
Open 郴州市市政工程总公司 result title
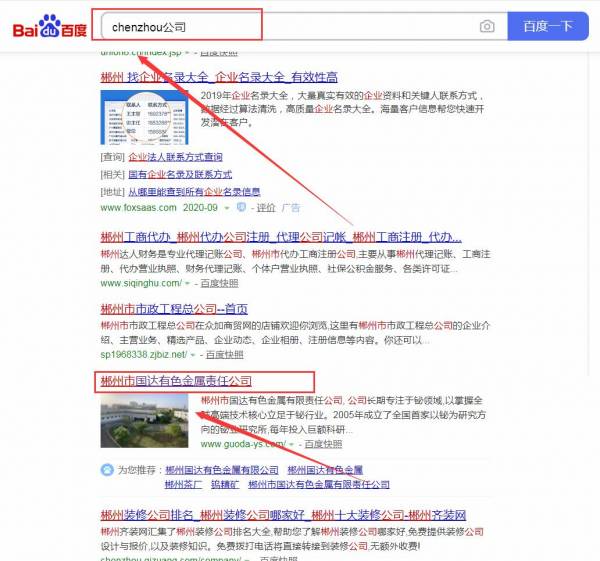coord(174,309)
